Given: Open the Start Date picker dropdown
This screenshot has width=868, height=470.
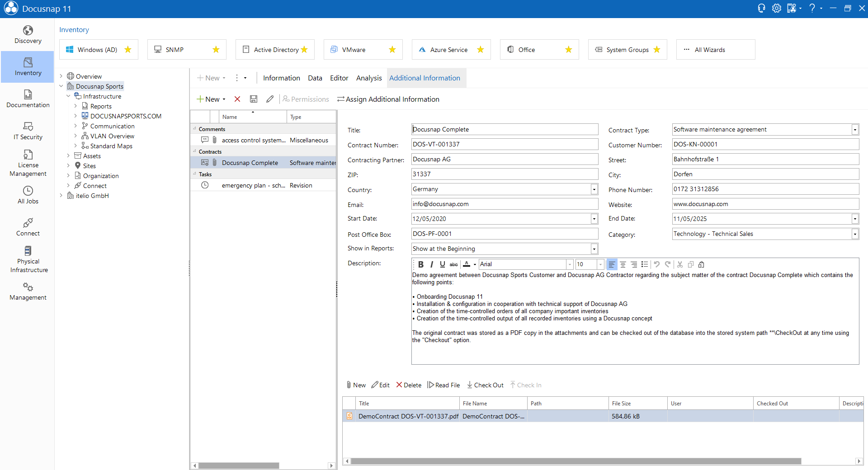Looking at the screenshot, I should tap(594, 219).
